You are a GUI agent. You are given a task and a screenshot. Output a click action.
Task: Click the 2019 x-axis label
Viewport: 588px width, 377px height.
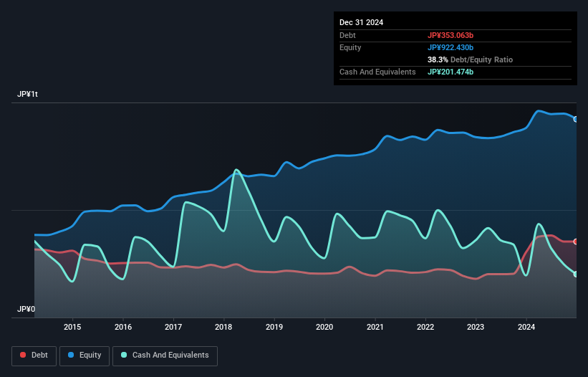point(274,327)
